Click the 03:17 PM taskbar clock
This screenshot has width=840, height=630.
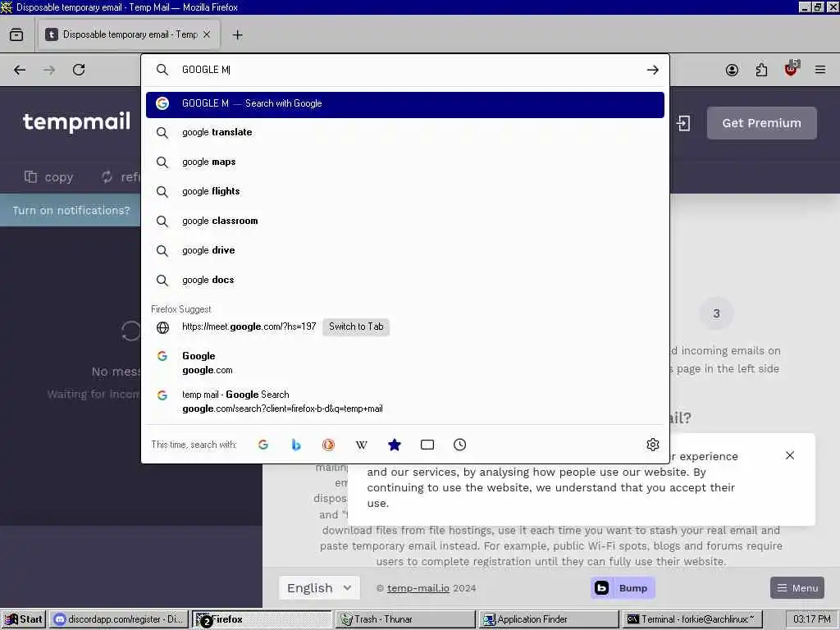811,619
